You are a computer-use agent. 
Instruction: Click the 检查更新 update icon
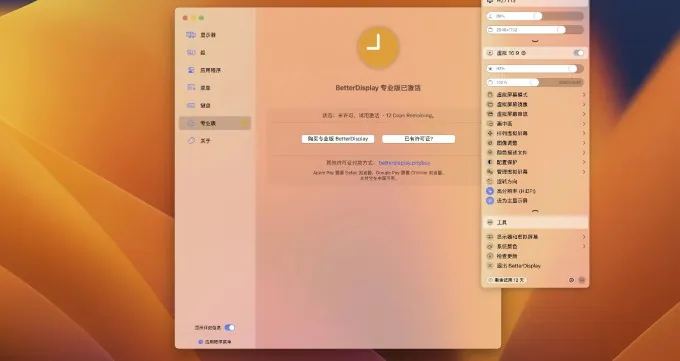[490, 256]
